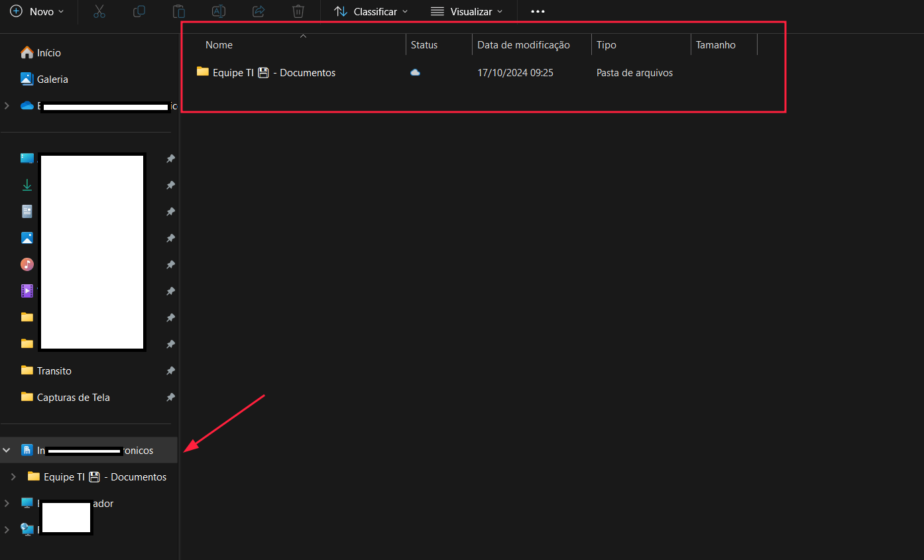Viewport: 924px width, 560px height.
Task: Click the organization building icon in sidebar
Action: [x=27, y=450]
